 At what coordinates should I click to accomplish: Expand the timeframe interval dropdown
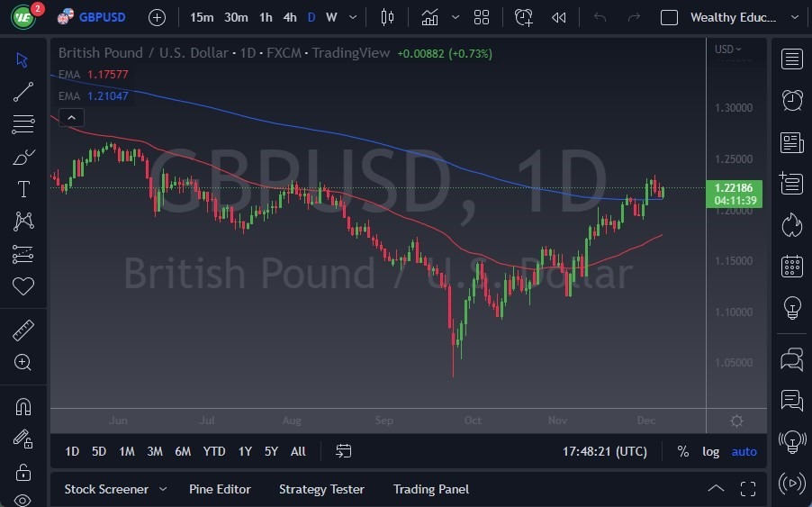tap(353, 18)
